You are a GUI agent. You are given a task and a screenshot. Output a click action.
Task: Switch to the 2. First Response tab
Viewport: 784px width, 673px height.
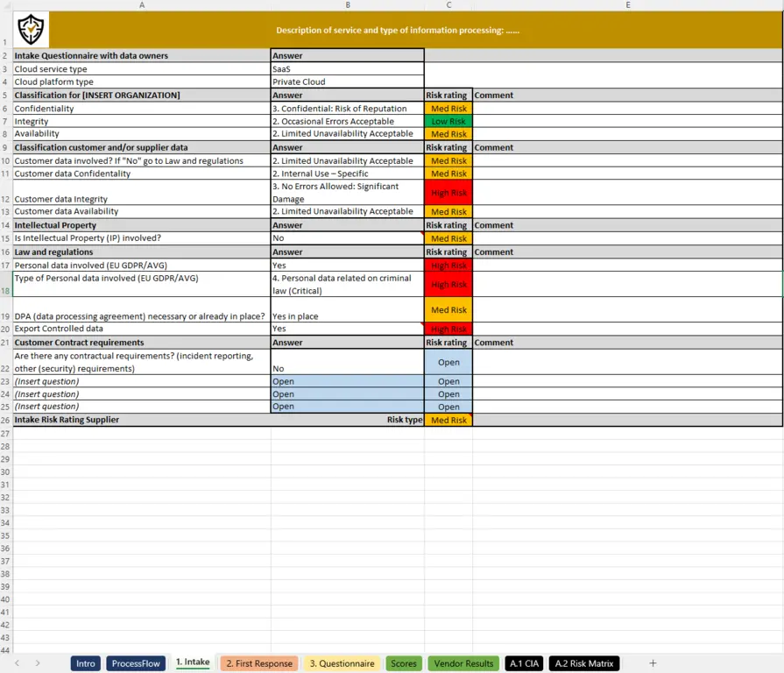click(258, 663)
